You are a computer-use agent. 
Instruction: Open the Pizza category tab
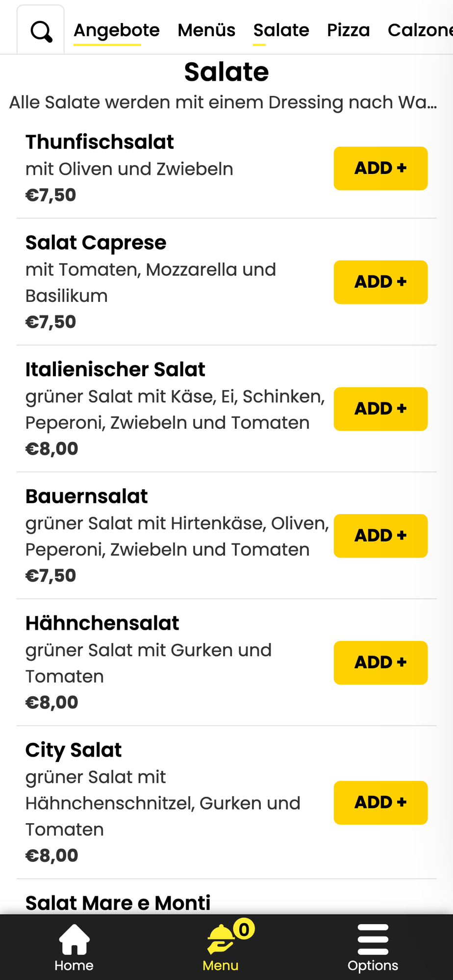pos(348,30)
